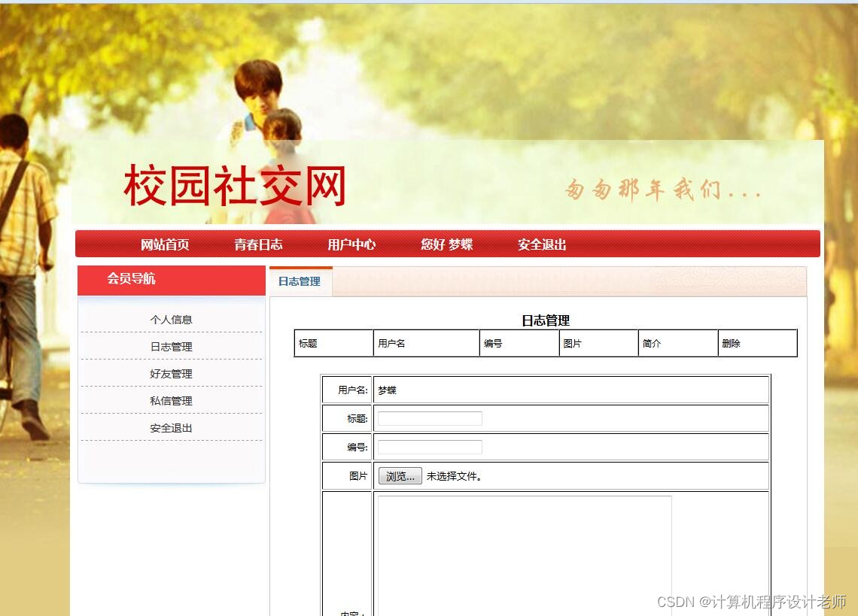Viewport: 858px width, 616px height.
Task: Click 安全退出 in the top navigation bar
Action: coord(542,244)
